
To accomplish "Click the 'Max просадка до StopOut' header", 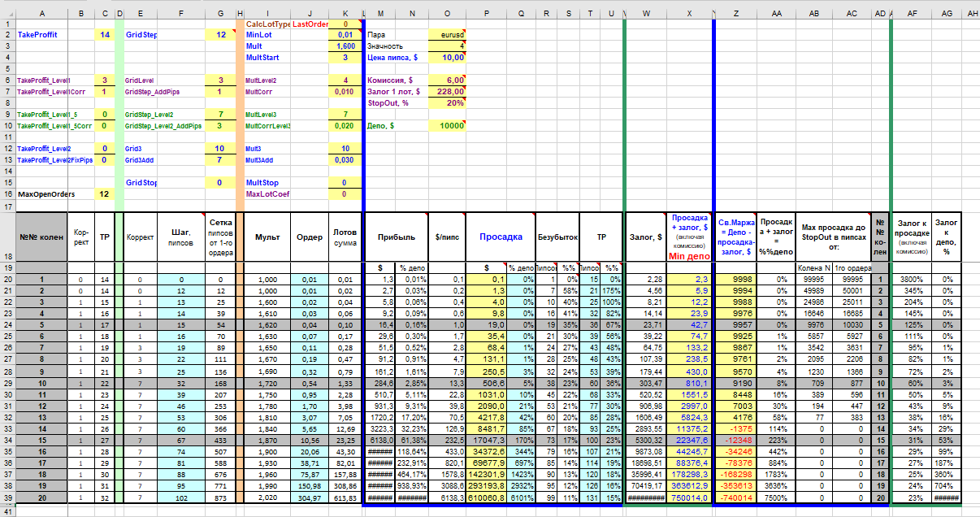I will pos(833,237).
